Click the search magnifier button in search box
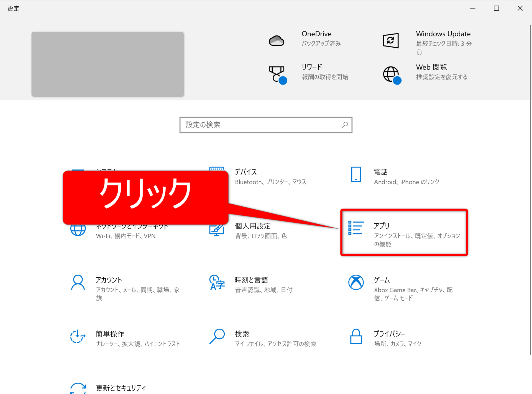 pos(345,125)
